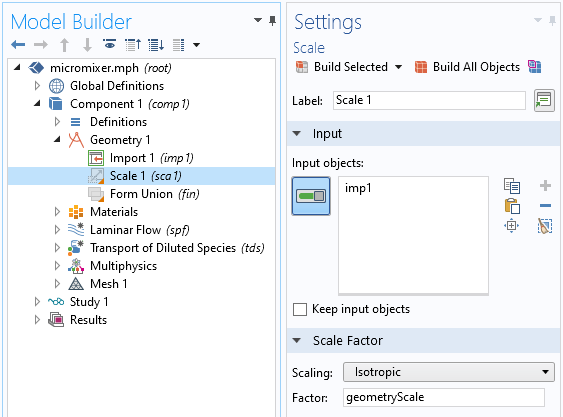Click the zoom to selection icon
This screenshot has height=417, width=563.
coord(512,226)
